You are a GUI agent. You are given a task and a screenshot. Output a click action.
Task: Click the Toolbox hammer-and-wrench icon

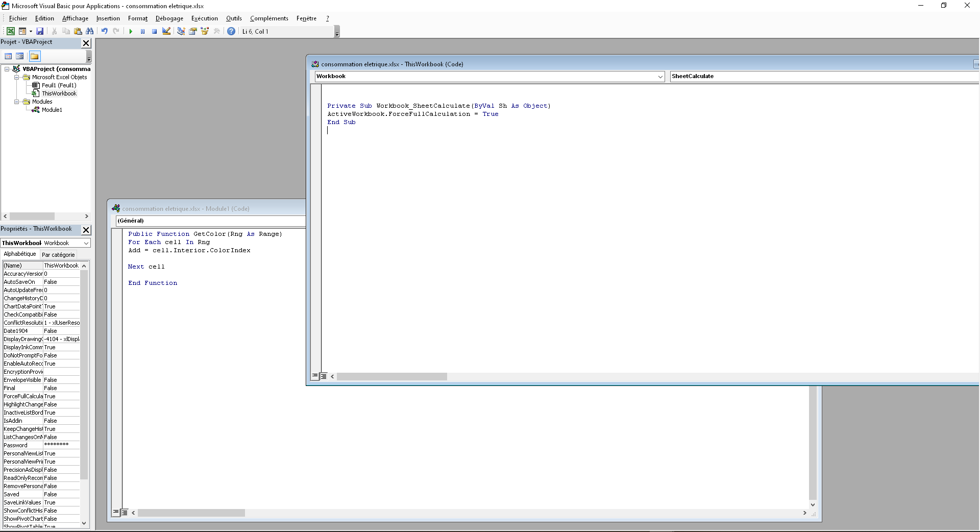(x=217, y=31)
